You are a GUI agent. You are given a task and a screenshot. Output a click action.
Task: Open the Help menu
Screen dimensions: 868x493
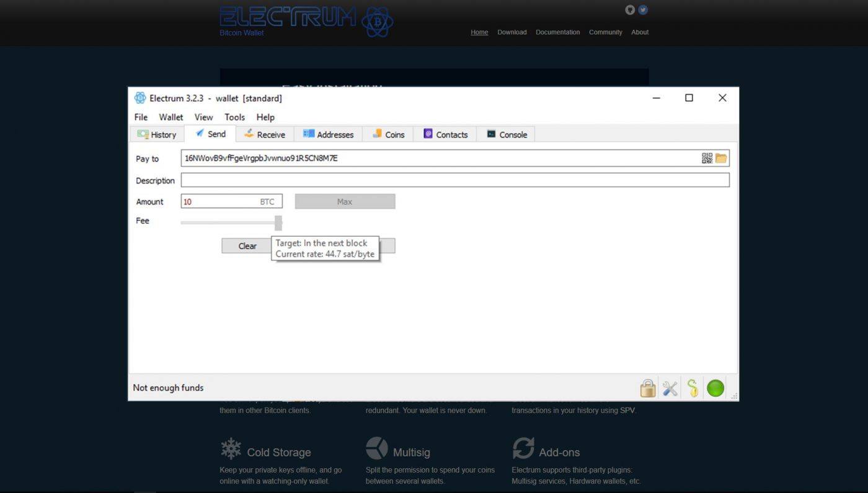(265, 117)
